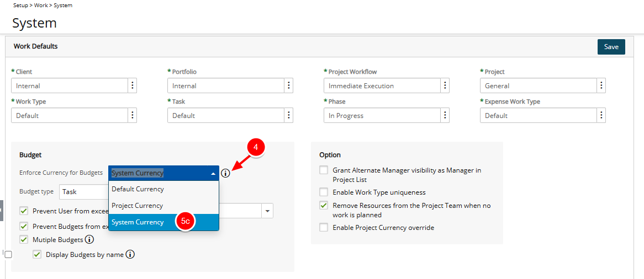The width and height of the screenshot is (644, 279).
Task: Open Project Workflow field kebab menu
Action: 445,86
